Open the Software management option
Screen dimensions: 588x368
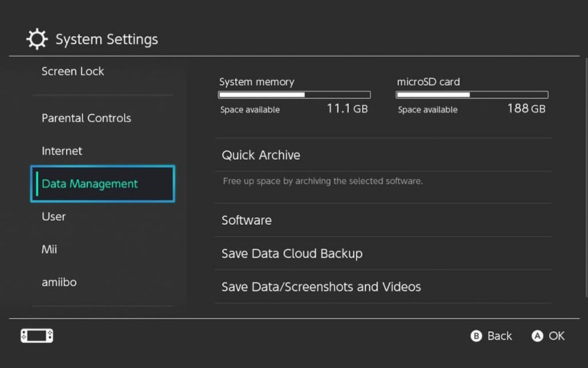[x=247, y=221]
